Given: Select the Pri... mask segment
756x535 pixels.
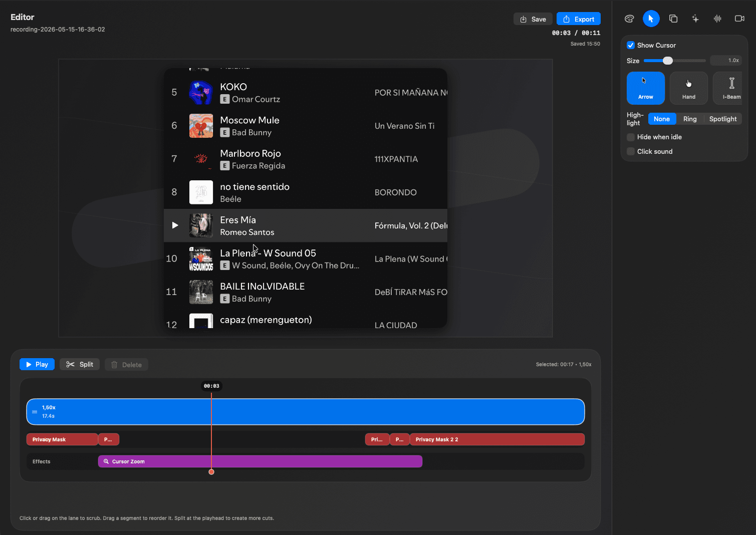Looking at the screenshot, I should (377, 439).
